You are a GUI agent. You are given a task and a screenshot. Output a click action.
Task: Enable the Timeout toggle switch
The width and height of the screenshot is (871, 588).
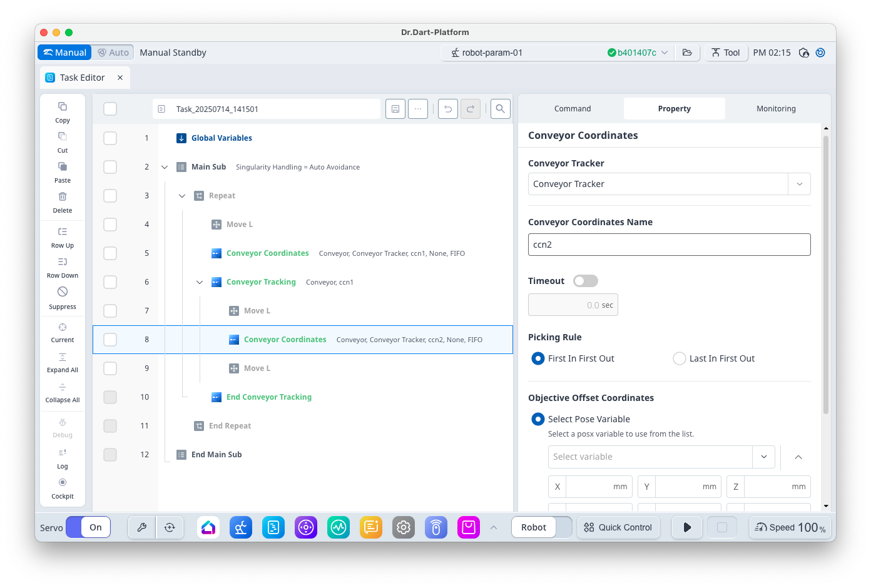(585, 281)
